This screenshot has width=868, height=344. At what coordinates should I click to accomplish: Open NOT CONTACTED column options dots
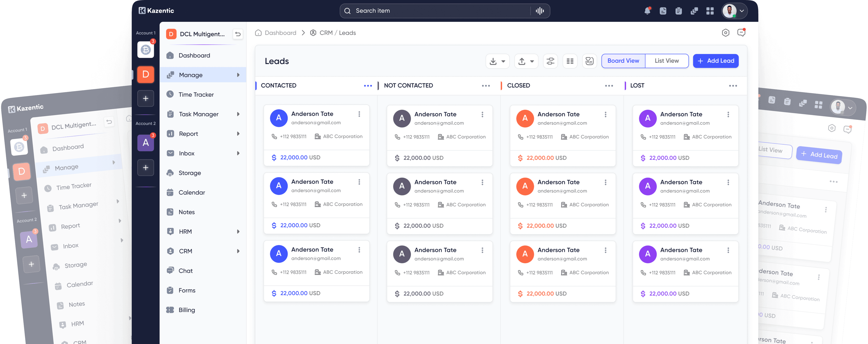(486, 86)
